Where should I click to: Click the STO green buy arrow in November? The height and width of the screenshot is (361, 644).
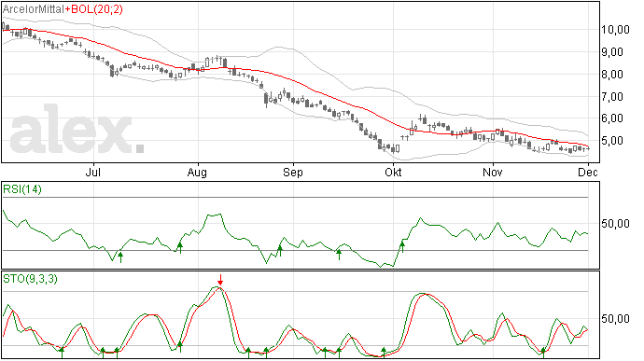(543, 353)
